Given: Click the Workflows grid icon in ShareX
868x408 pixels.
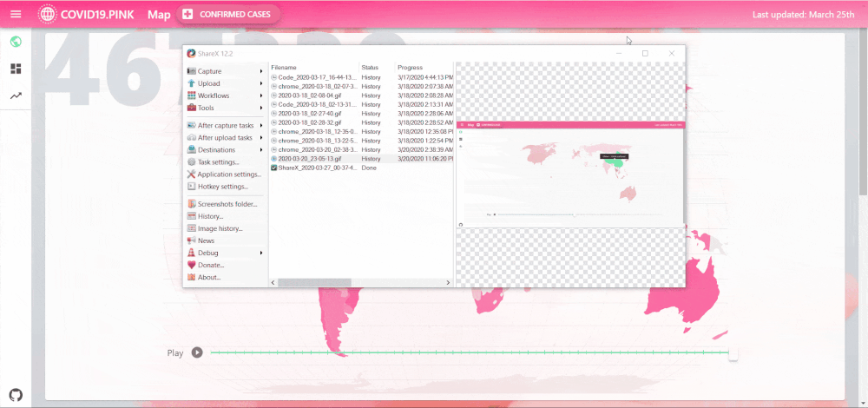Looking at the screenshot, I should click(192, 95).
